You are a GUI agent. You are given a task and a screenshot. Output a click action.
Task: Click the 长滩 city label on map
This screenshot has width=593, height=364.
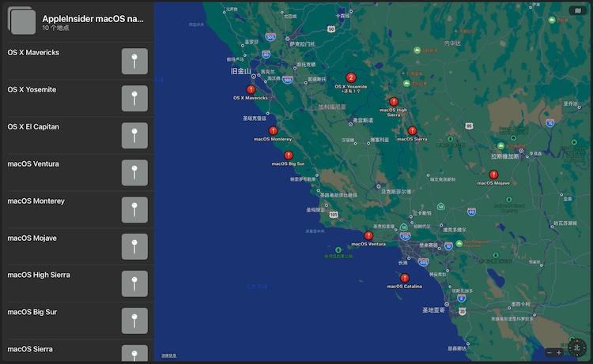coord(402,262)
